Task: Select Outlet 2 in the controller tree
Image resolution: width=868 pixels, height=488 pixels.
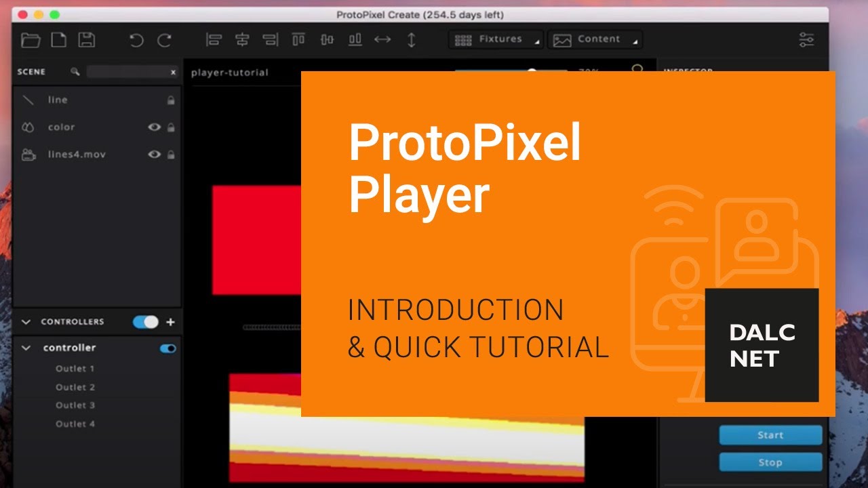Action: (x=75, y=388)
